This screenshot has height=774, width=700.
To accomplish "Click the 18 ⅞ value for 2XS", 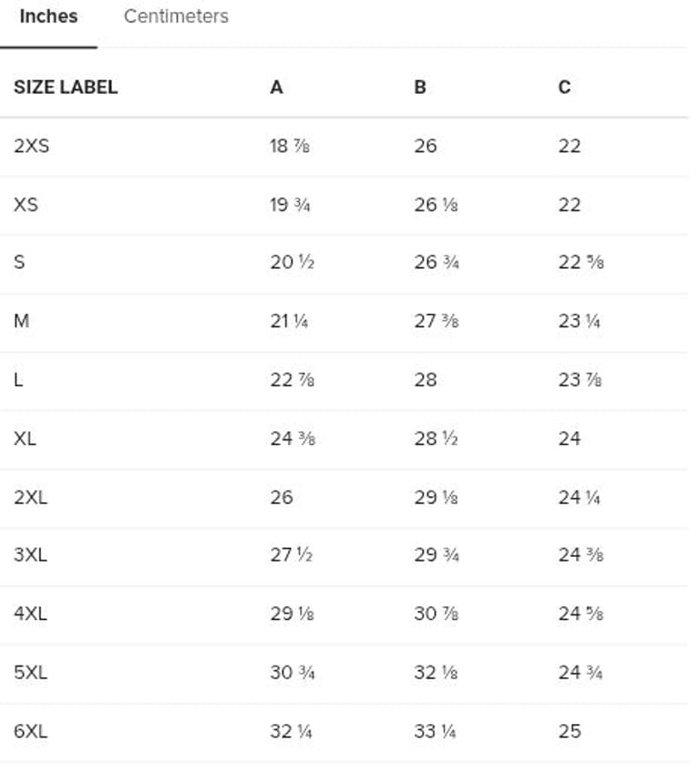I will [290, 146].
